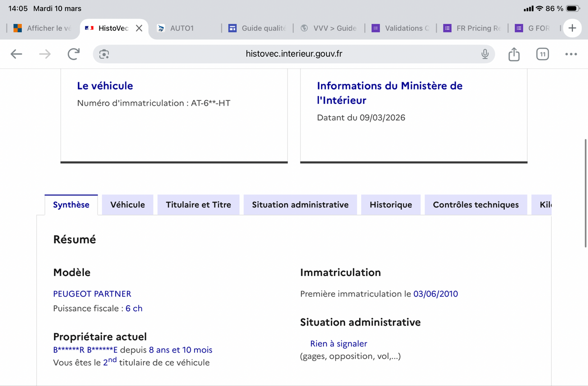Click the forward navigation arrow
588x386 pixels.
pos(45,54)
